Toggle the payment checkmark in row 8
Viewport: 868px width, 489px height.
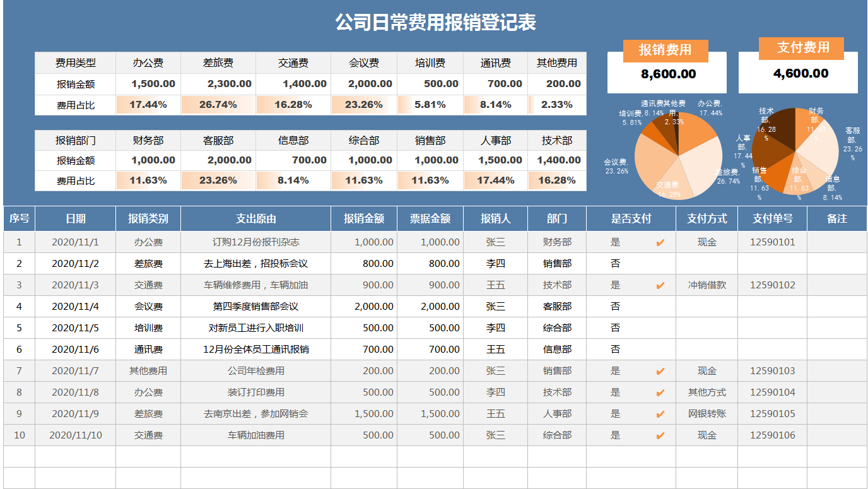coord(660,392)
